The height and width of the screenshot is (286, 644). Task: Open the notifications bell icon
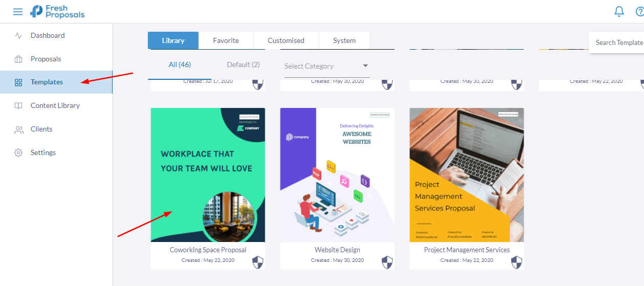coord(619,11)
